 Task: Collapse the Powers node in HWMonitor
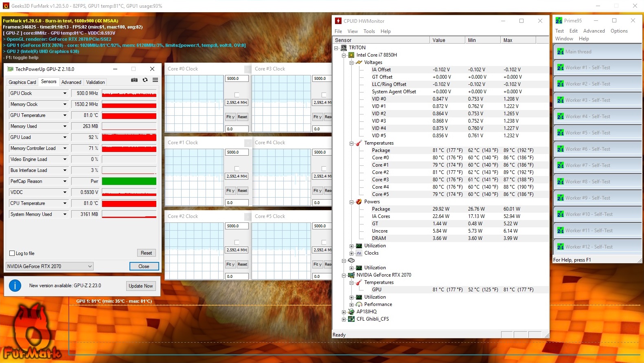pos(351,202)
